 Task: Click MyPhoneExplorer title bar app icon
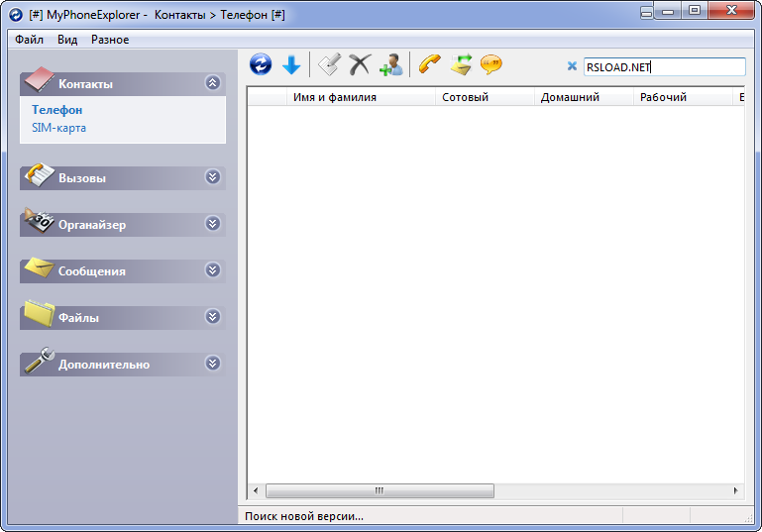pos(16,15)
